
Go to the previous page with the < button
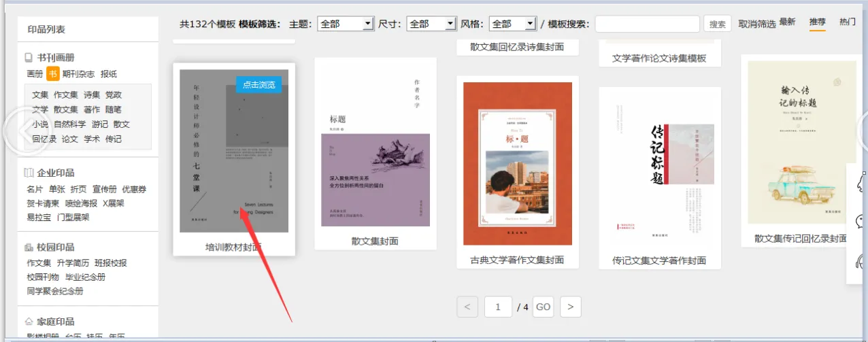click(x=467, y=307)
